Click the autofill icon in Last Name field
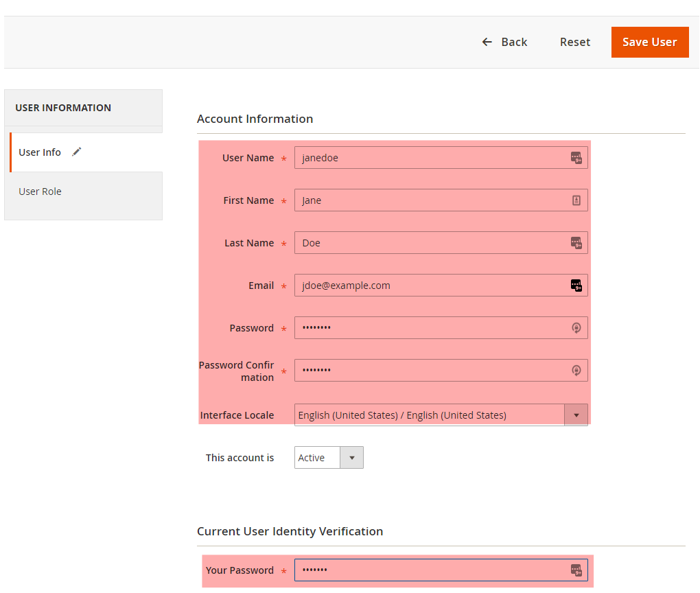The image size is (700, 593). click(x=576, y=243)
